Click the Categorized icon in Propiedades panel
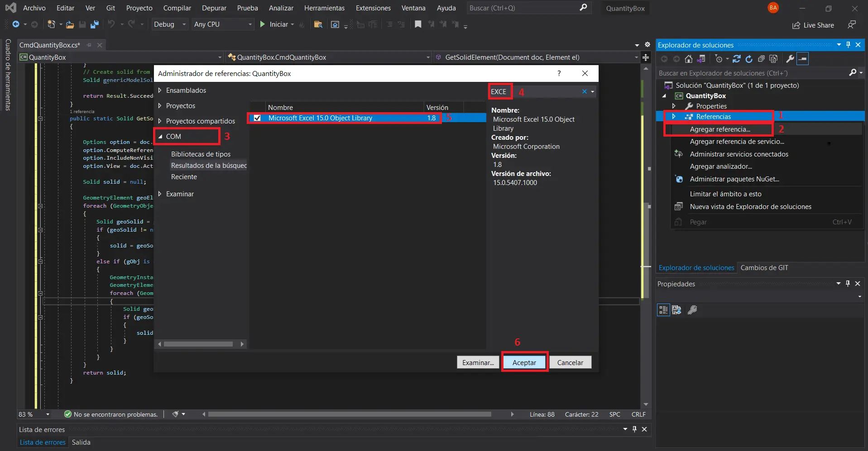The height and width of the screenshot is (451, 868). [663, 310]
